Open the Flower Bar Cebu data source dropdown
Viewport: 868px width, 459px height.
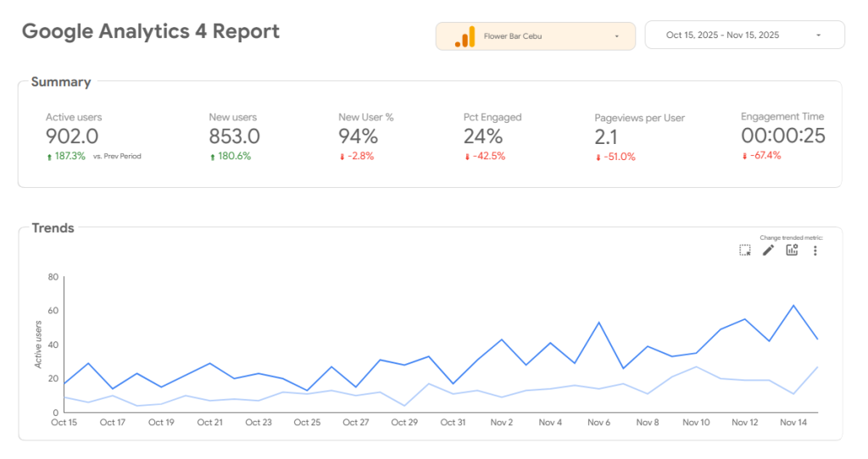click(535, 36)
